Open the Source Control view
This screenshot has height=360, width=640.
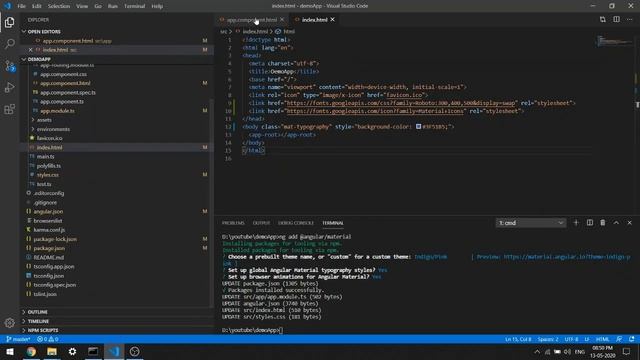10,66
